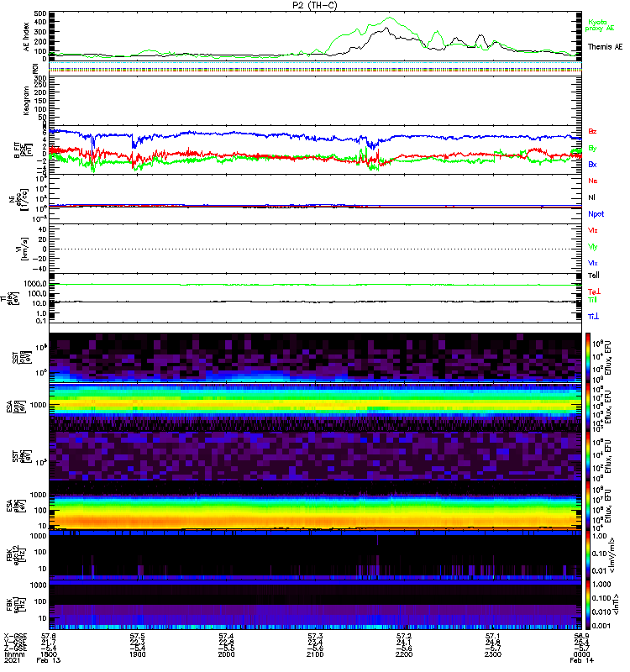The width and height of the screenshot is (630, 672).
Task: Click the Vi [km/s] axis label
Action: point(22,249)
